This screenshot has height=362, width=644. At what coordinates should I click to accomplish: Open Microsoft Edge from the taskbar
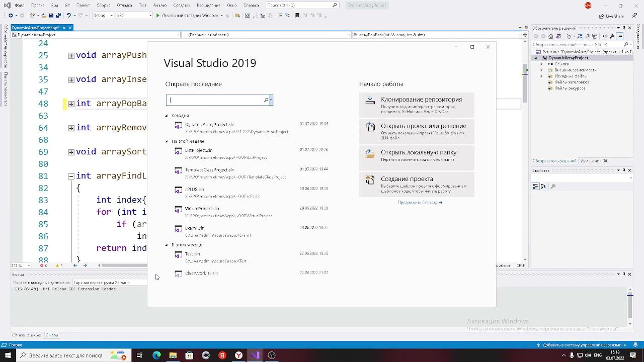point(156,355)
